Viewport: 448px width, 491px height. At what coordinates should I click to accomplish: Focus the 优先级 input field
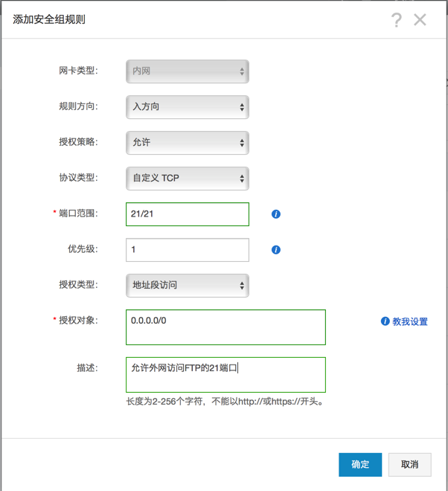[x=188, y=250]
